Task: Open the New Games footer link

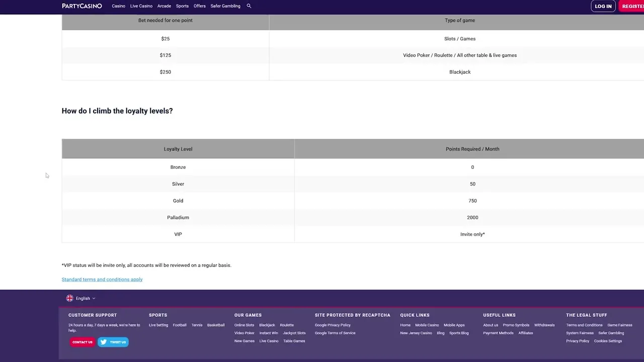Action: pos(245,341)
